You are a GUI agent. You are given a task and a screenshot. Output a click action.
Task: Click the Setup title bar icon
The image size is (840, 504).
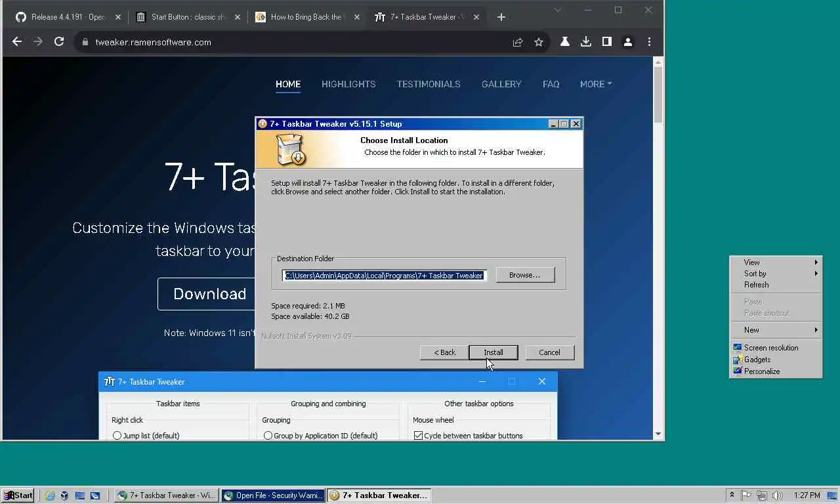[262, 123]
